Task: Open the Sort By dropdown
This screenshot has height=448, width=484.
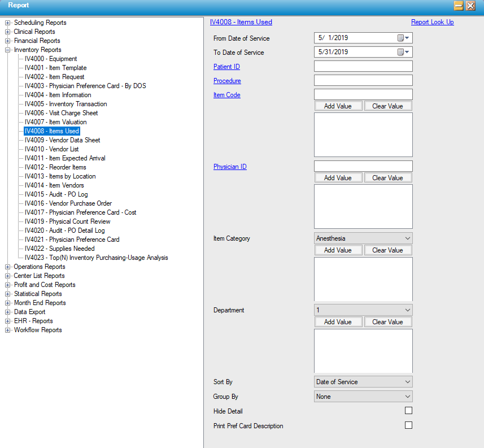Action: point(408,382)
